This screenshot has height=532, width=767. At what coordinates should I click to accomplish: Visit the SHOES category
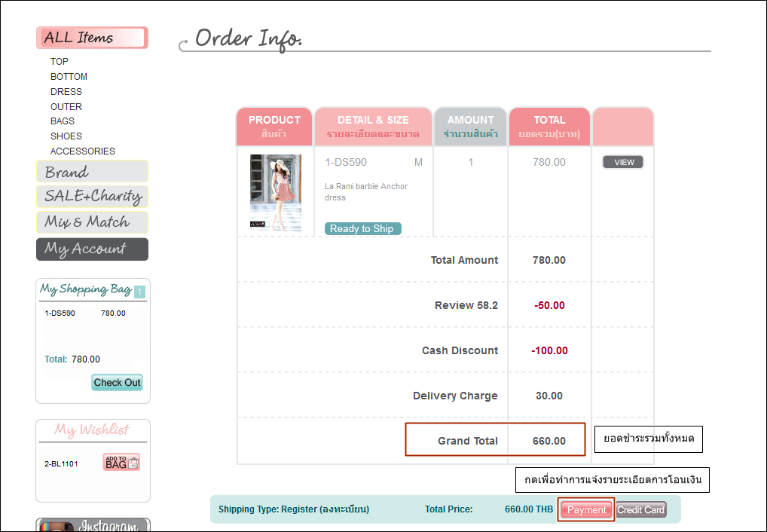click(x=66, y=136)
